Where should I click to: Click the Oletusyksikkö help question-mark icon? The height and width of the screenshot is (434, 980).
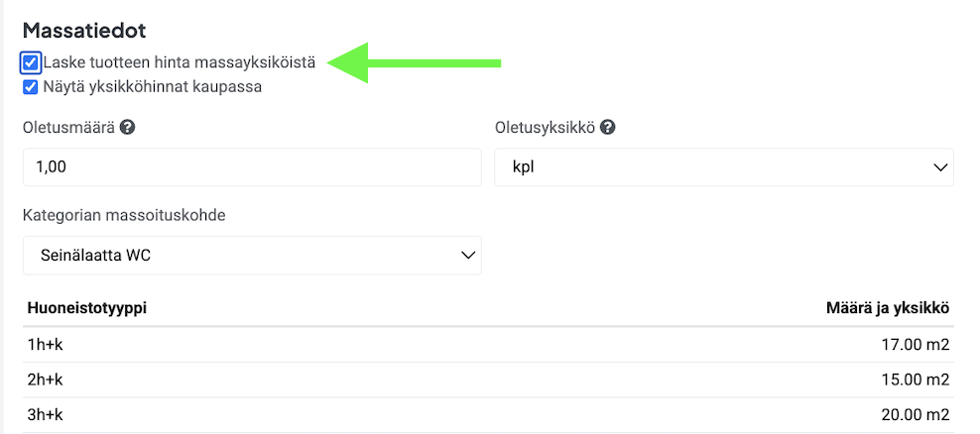607,128
